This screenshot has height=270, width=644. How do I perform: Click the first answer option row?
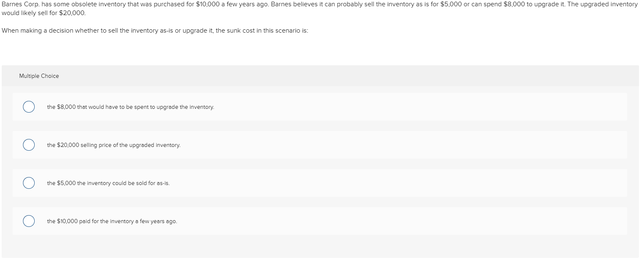[x=251, y=107]
